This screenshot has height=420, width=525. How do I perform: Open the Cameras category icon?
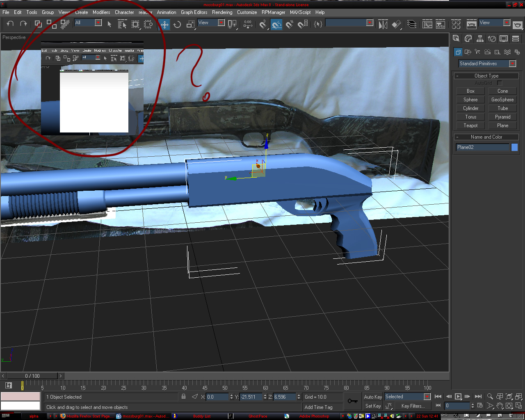(x=487, y=52)
